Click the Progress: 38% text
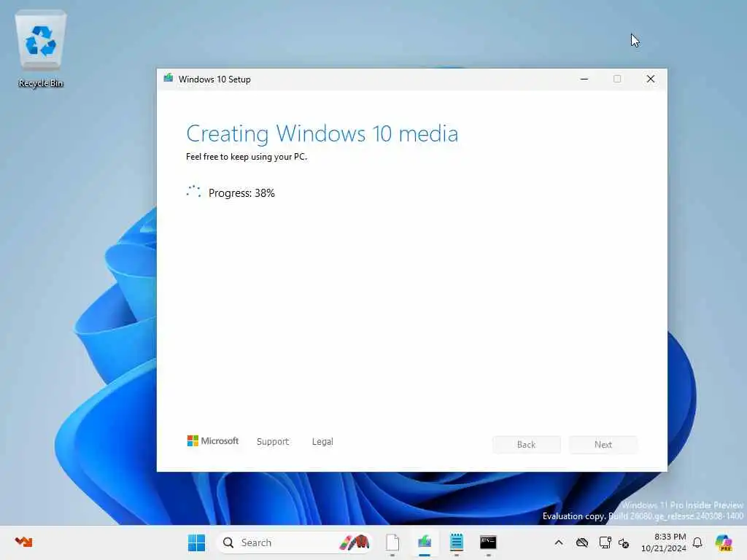The width and height of the screenshot is (747, 560). (241, 192)
